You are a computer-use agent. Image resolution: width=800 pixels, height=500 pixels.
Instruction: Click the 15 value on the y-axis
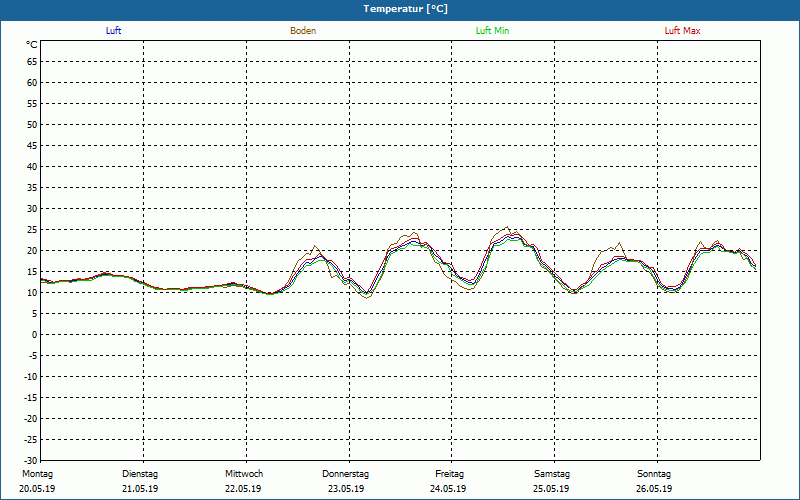point(32,272)
